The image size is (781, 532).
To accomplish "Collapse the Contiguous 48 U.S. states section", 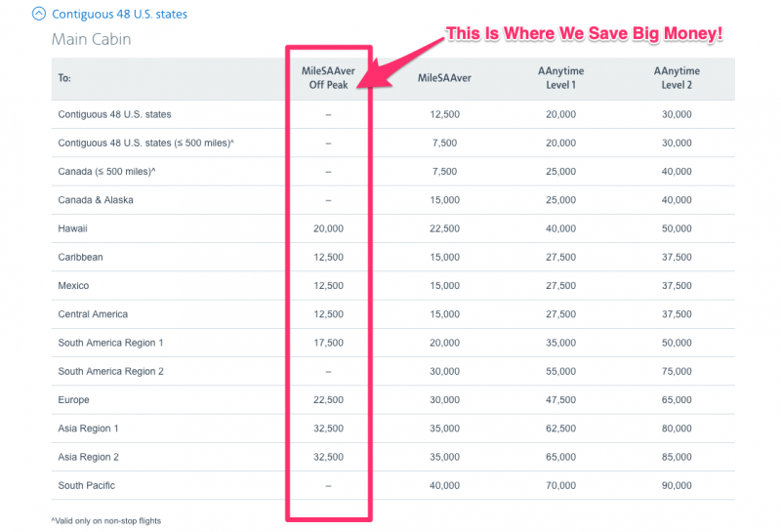I will click(38, 15).
